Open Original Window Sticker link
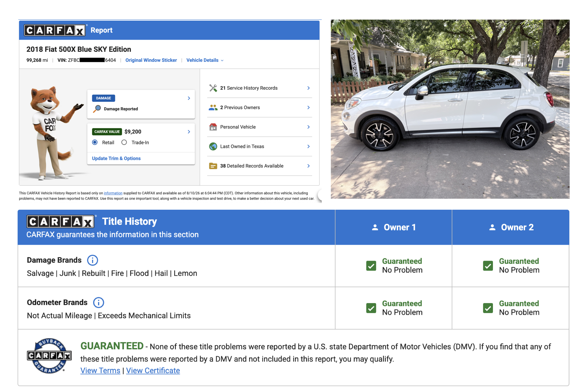The height and width of the screenshot is (392, 588). [x=151, y=60]
